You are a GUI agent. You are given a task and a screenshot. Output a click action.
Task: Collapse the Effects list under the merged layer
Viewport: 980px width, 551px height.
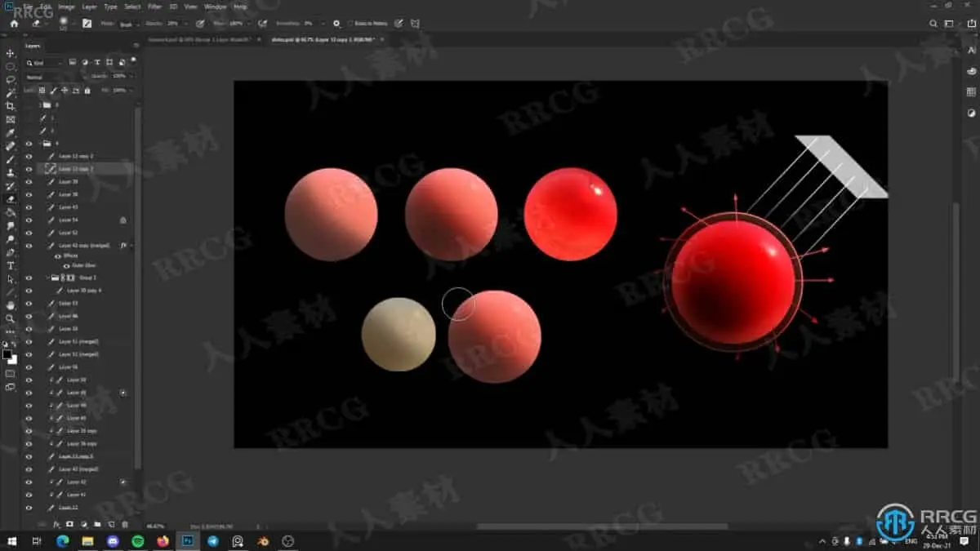coord(131,246)
